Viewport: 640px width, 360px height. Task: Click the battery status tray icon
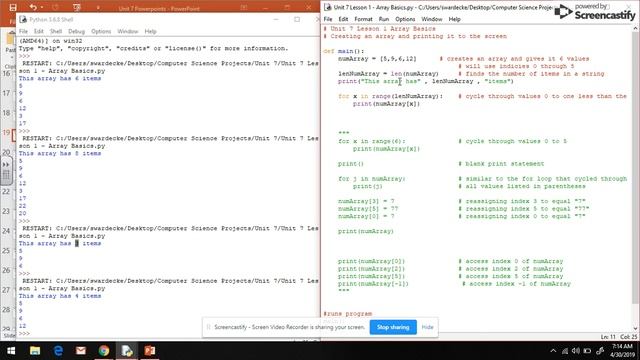point(587,351)
